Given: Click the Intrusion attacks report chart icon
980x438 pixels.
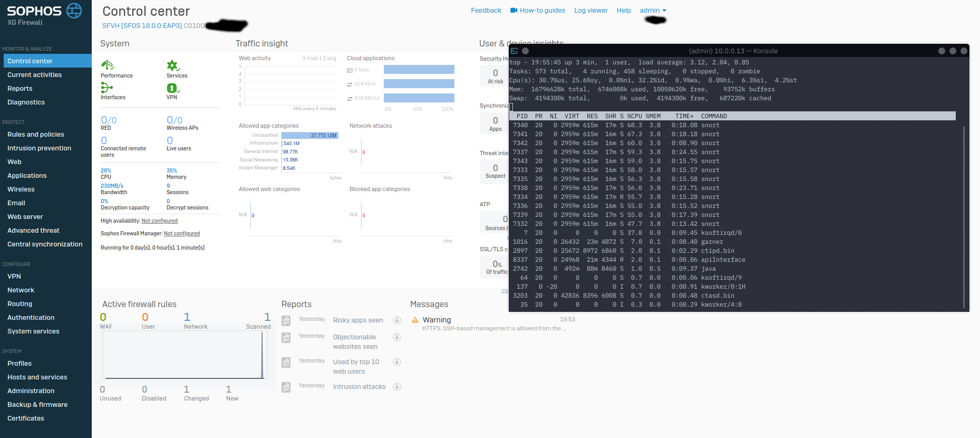Looking at the screenshot, I should tap(286, 387).
